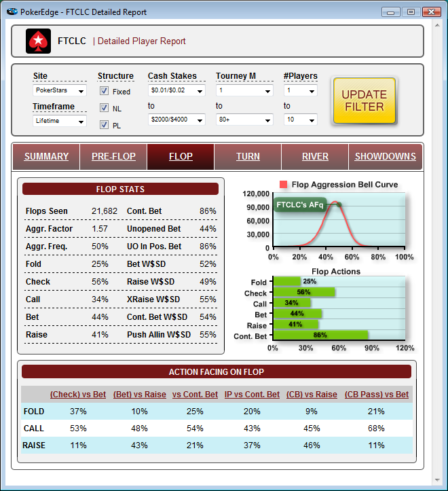Open the minimum #Players dropdown

click(x=301, y=90)
